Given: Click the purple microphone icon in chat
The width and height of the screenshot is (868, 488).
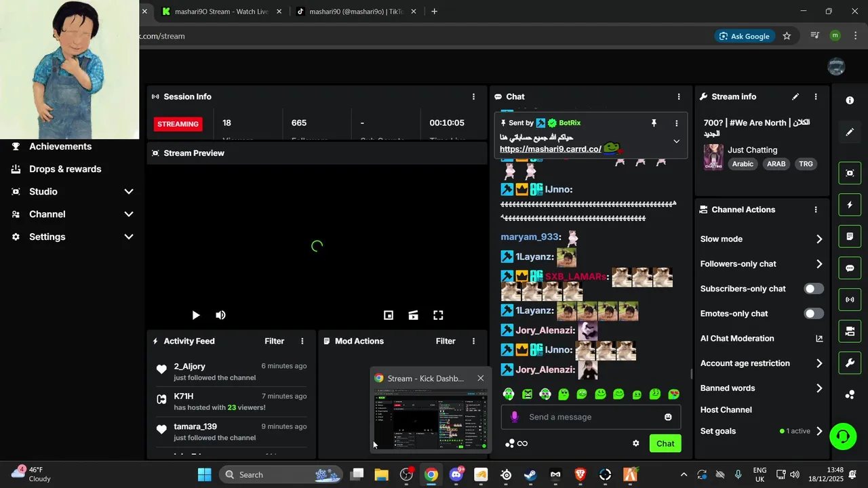Looking at the screenshot, I should coord(515,418).
